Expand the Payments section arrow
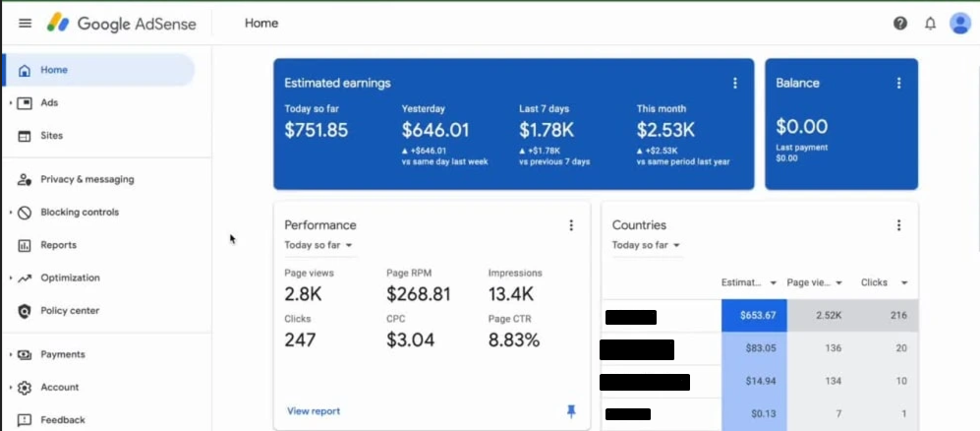 coord(11,354)
